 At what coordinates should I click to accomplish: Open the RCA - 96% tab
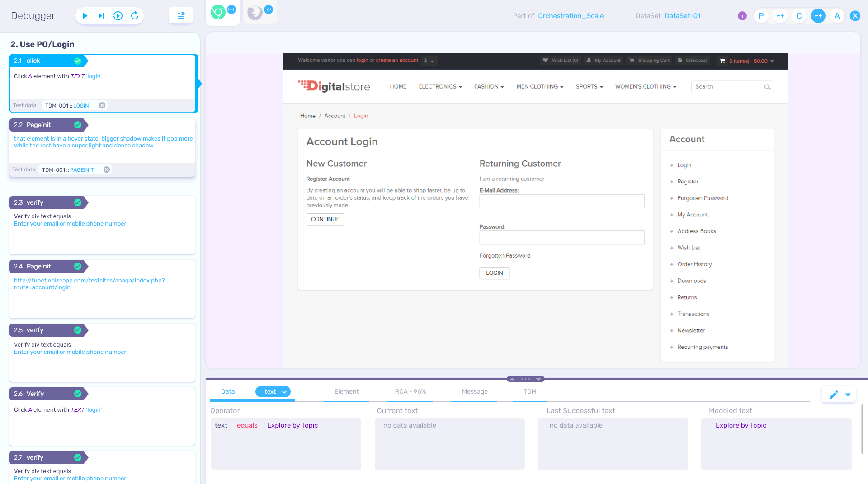[x=410, y=392]
